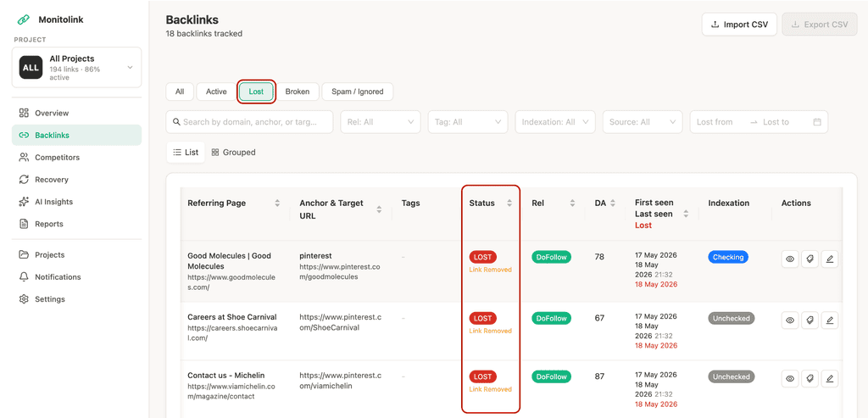Image resolution: width=868 pixels, height=418 pixels.
Task: Click the Monitolink chain logo icon
Action: (x=23, y=20)
